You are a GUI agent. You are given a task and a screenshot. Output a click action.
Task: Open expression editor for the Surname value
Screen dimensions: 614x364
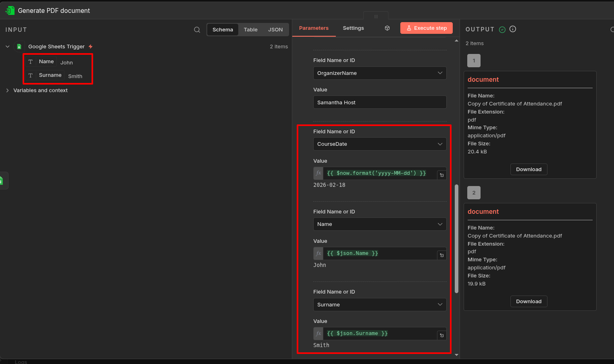point(441,335)
